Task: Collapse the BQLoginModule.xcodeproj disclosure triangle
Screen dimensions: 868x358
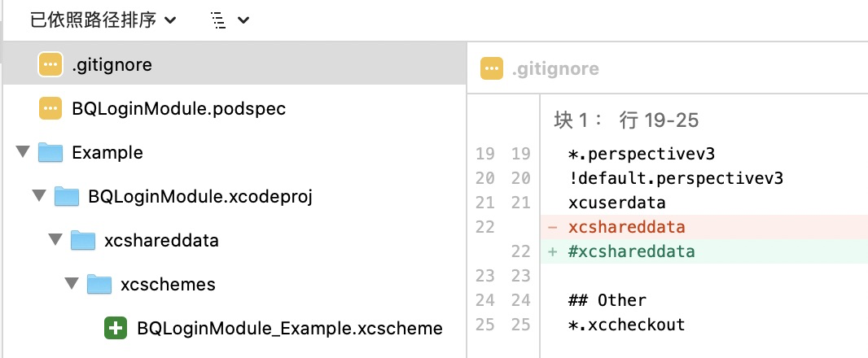Action: 39,195
